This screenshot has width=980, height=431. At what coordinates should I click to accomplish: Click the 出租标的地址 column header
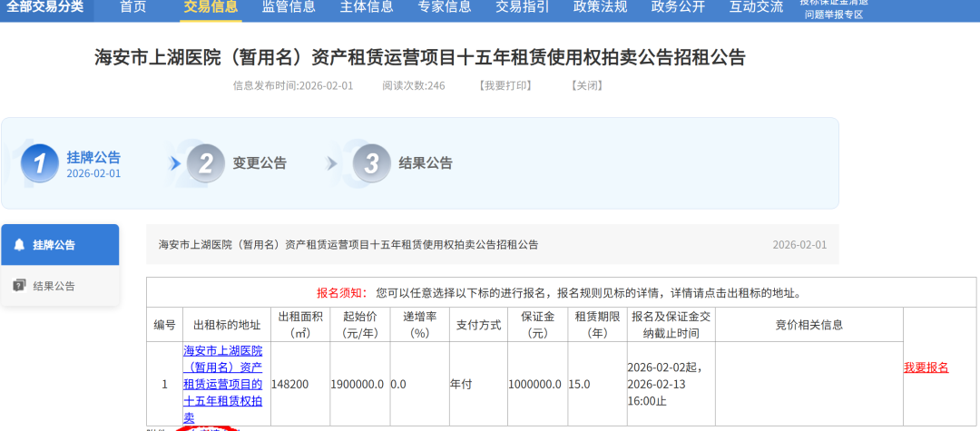[227, 326]
